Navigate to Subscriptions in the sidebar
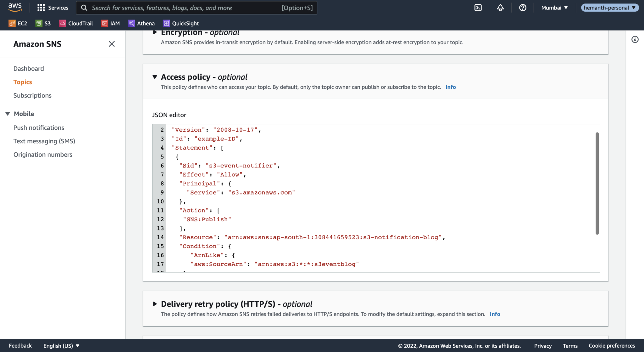Image resolution: width=644 pixels, height=352 pixels. 32,95
